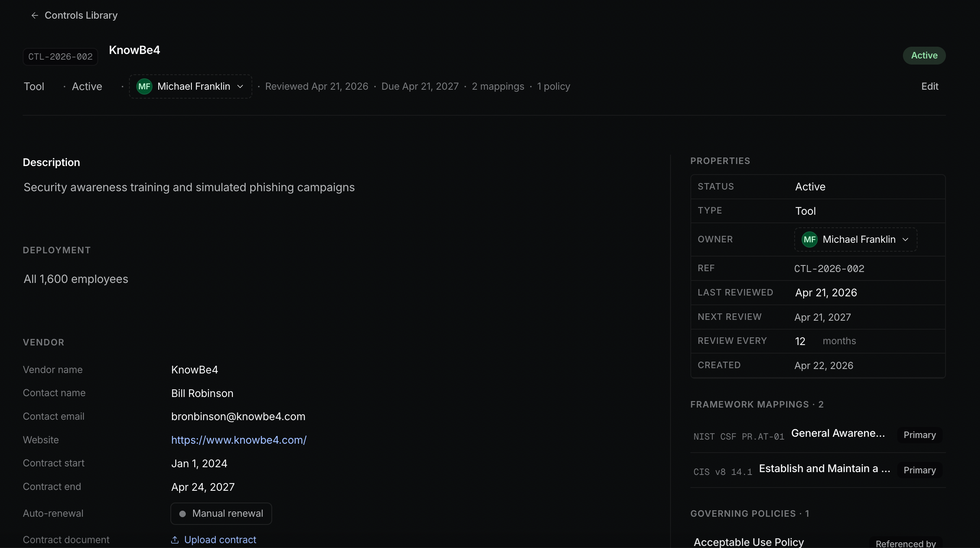Click 'Reviewed Apr 21, 2026' in the header
The image size is (980, 548).
317,86
